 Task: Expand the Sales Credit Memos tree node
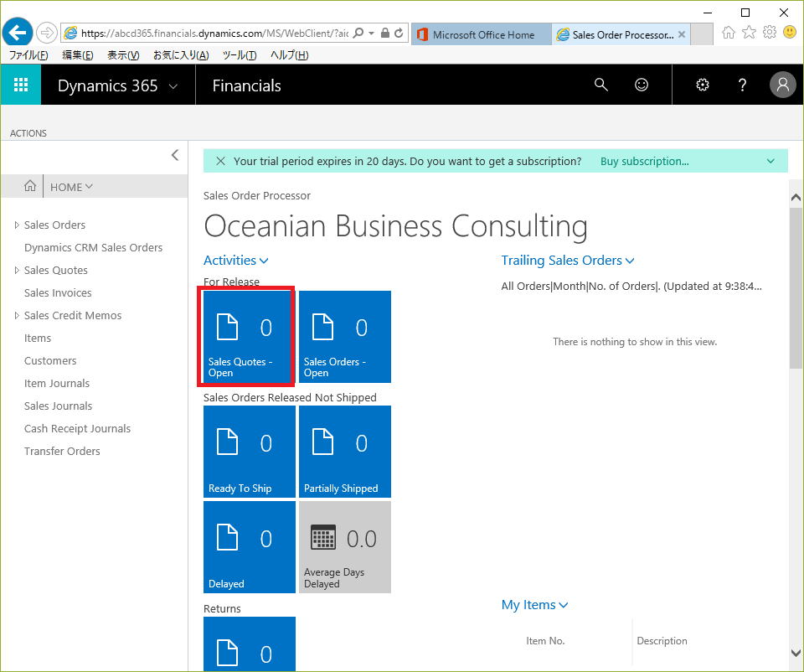tap(17, 316)
